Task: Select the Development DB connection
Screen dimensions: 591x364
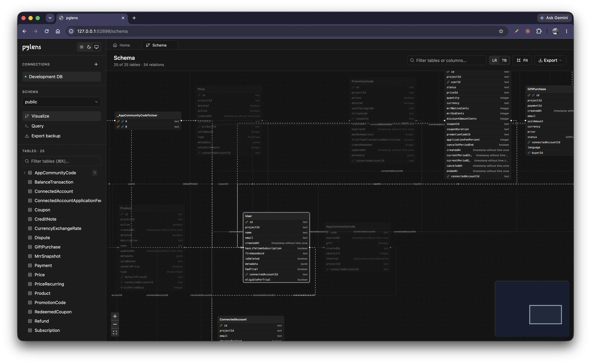Action: click(x=61, y=77)
